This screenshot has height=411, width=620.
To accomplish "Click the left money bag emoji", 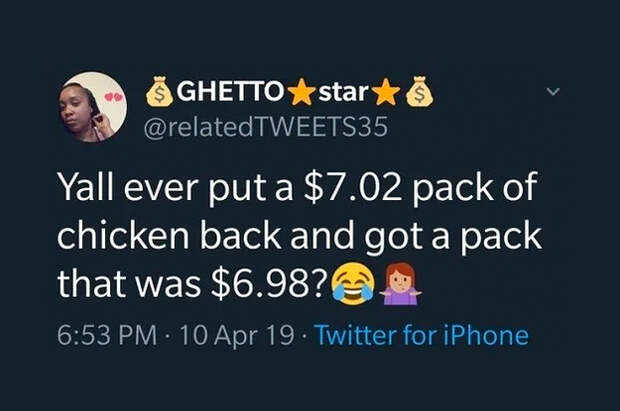I will coord(159,91).
